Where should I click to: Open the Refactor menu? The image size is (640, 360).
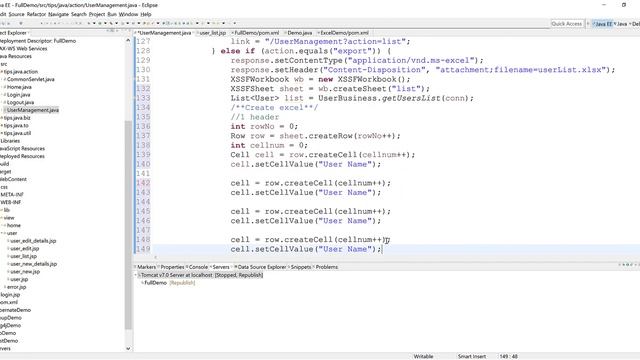click(x=36, y=14)
